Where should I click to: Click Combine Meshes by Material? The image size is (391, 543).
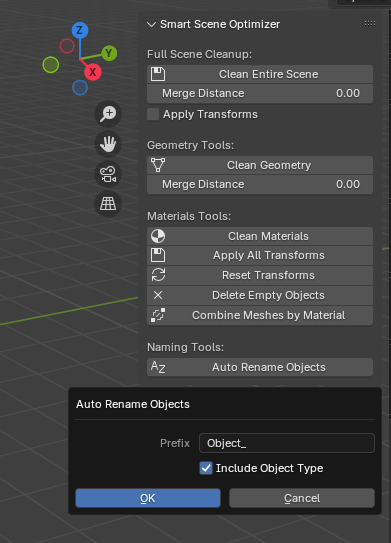tap(260, 315)
